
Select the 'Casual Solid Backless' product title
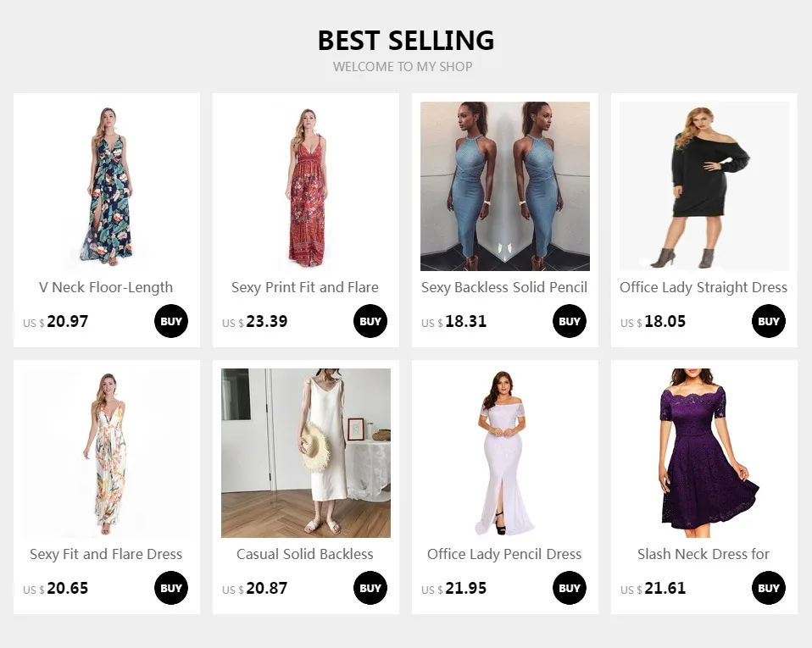(305, 554)
